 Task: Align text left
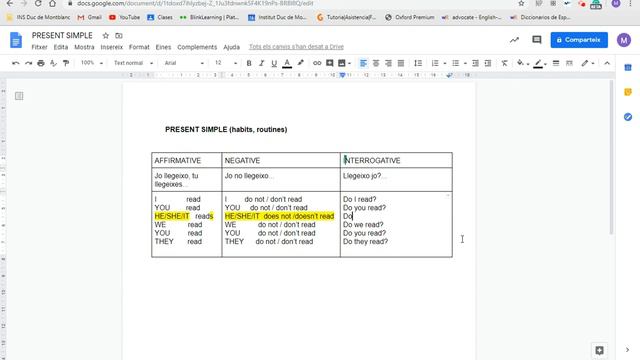coord(363,63)
